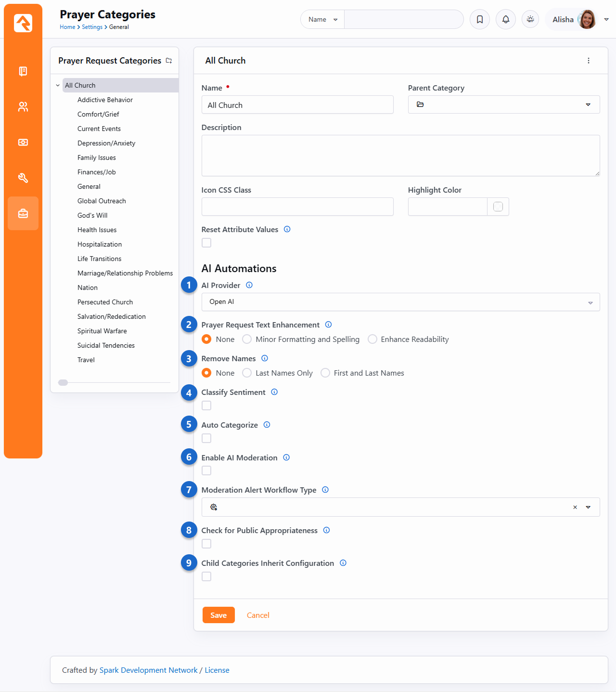Open the three-dot menu for All Church
Screen dimensions: 616x692
(589, 61)
